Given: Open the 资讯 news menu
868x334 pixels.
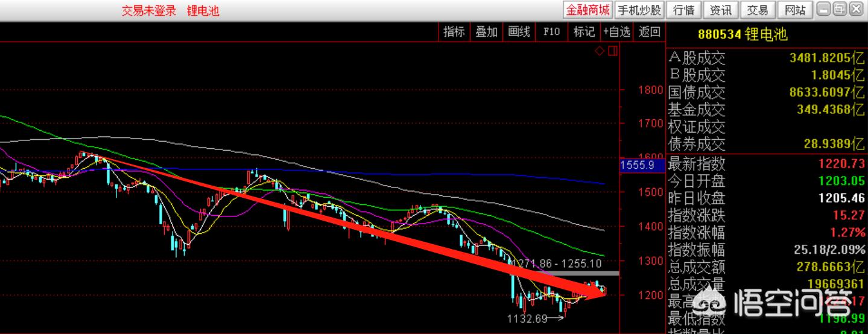Looking at the screenshot, I should coord(720,10).
